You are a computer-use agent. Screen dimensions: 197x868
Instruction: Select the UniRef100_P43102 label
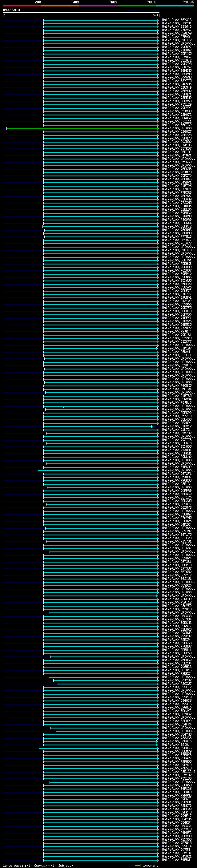(177, 301)
